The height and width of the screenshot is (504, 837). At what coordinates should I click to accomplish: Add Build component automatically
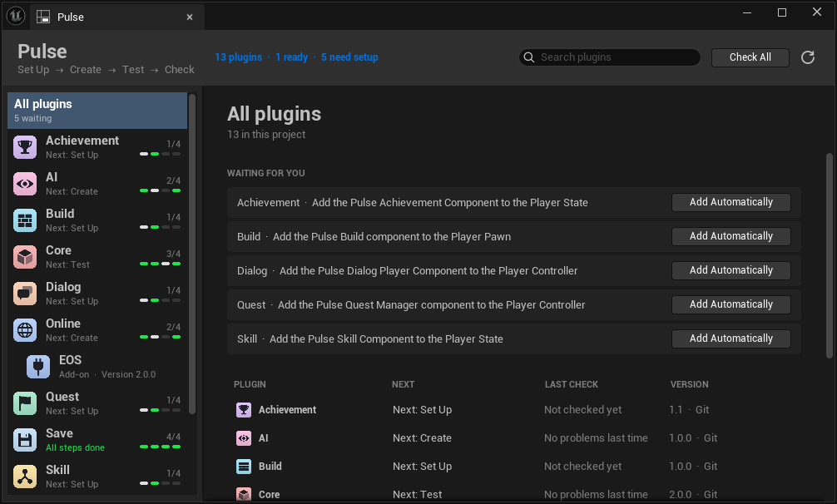(731, 236)
